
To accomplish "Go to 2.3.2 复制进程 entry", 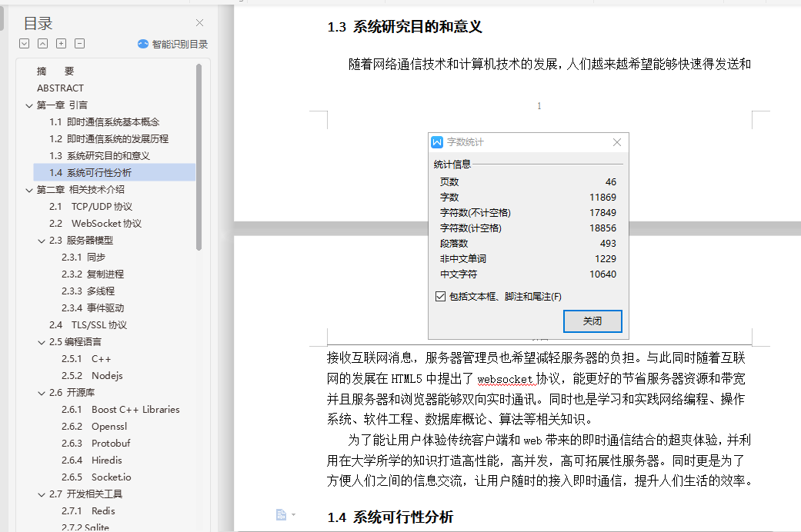I will click(x=92, y=274).
